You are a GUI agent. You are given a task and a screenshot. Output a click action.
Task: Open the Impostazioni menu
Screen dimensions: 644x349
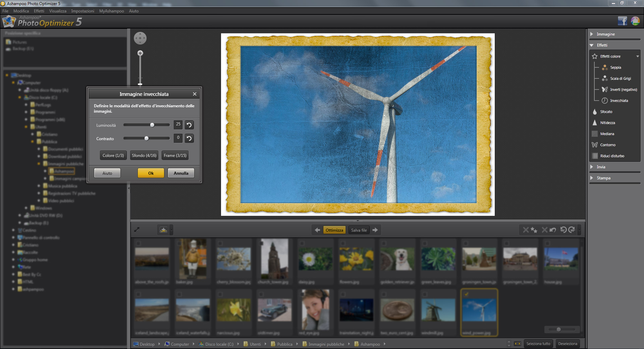click(83, 11)
